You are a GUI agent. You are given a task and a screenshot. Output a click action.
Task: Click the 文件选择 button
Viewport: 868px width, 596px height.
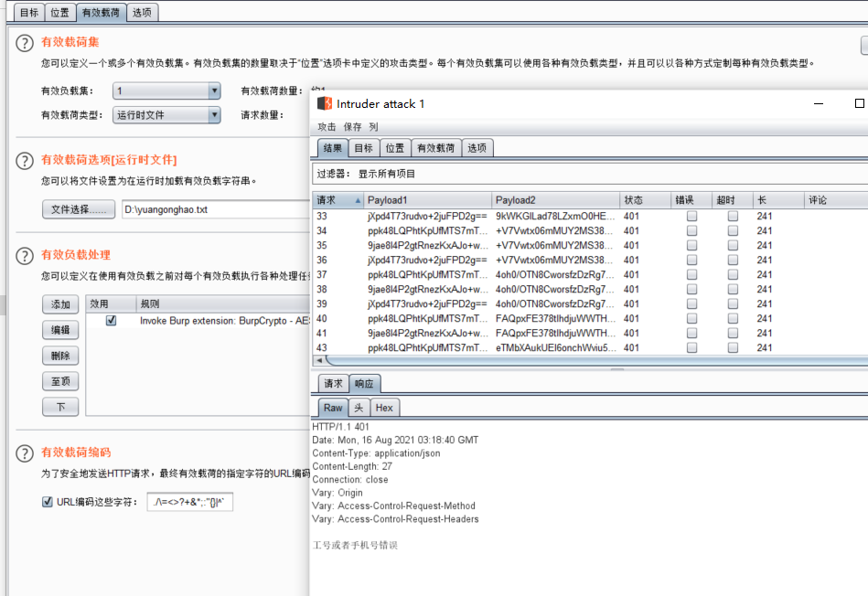79,209
